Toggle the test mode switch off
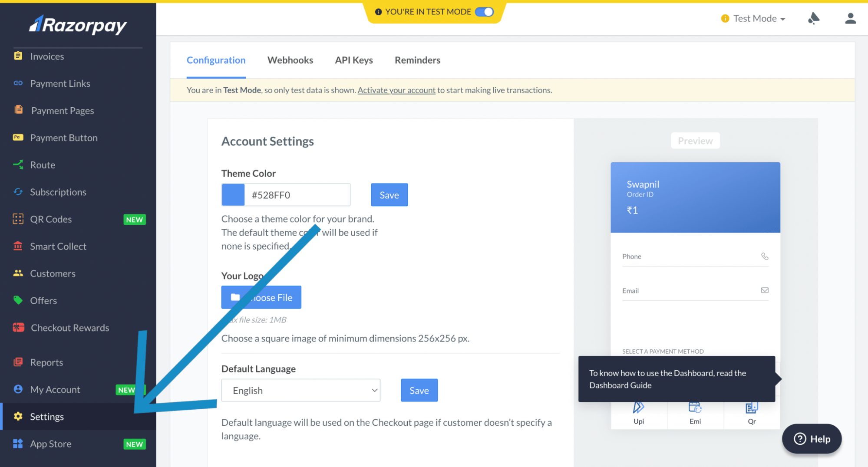This screenshot has width=868, height=467. (484, 12)
